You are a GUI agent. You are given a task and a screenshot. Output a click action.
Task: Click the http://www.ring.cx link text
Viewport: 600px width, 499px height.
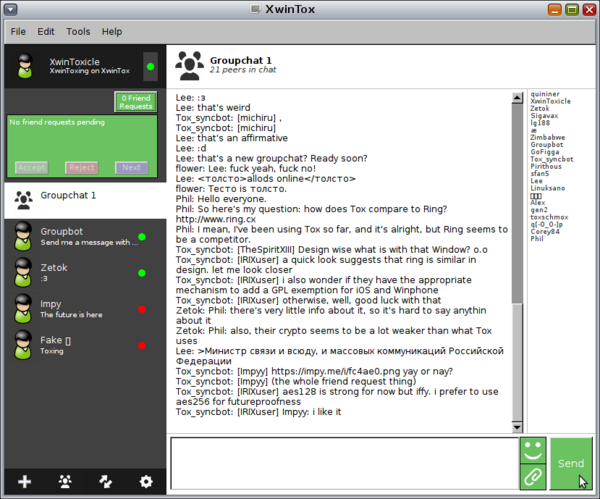(215, 219)
